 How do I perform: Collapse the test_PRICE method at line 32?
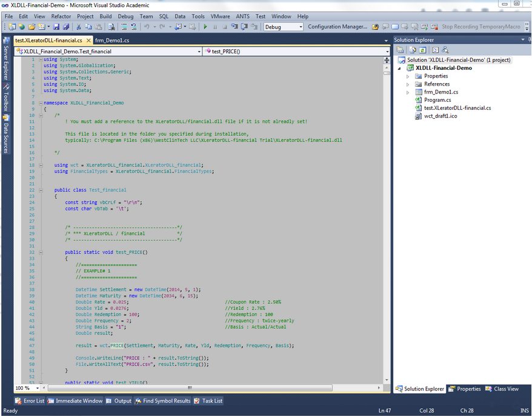[x=41, y=252]
